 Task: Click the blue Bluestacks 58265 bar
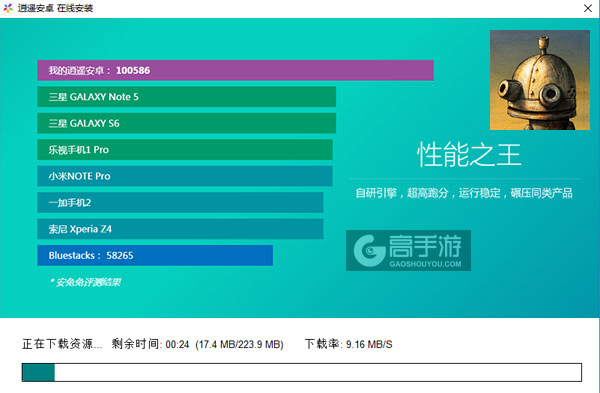point(155,255)
